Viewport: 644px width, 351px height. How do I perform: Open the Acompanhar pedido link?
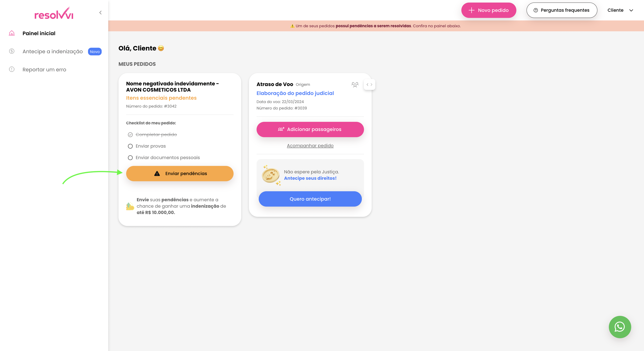tap(310, 146)
